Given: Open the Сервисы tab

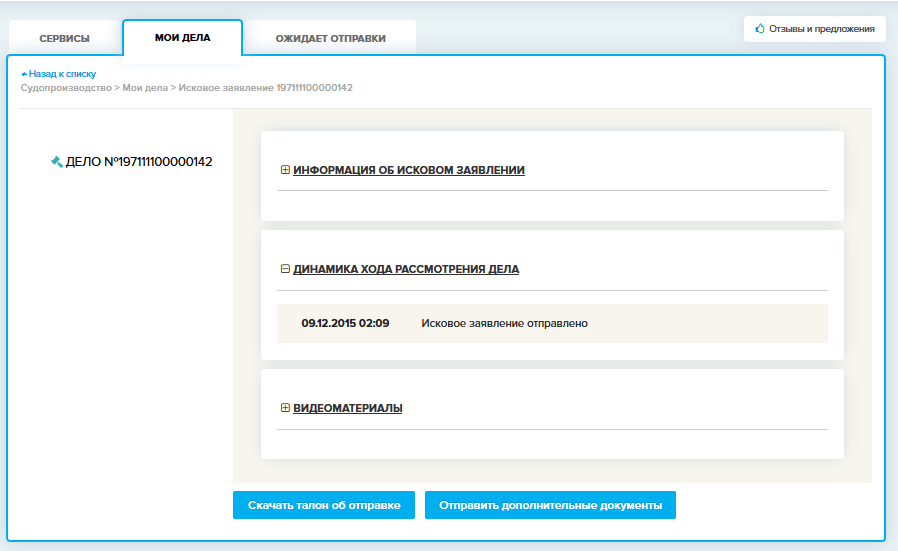Looking at the screenshot, I should 65,38.
